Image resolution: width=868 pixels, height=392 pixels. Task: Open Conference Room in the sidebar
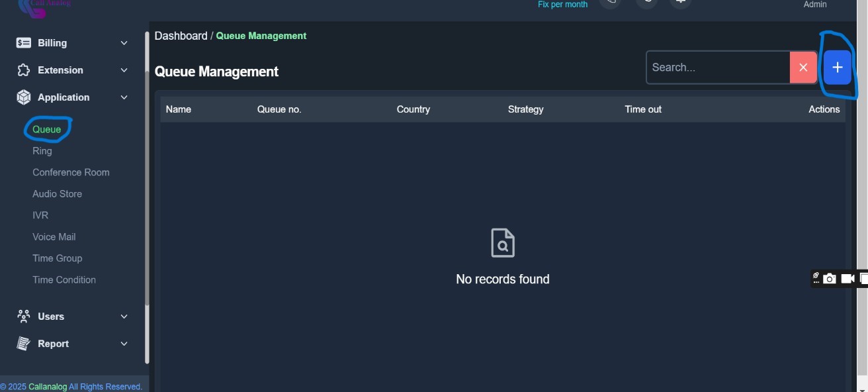(71, 172)
